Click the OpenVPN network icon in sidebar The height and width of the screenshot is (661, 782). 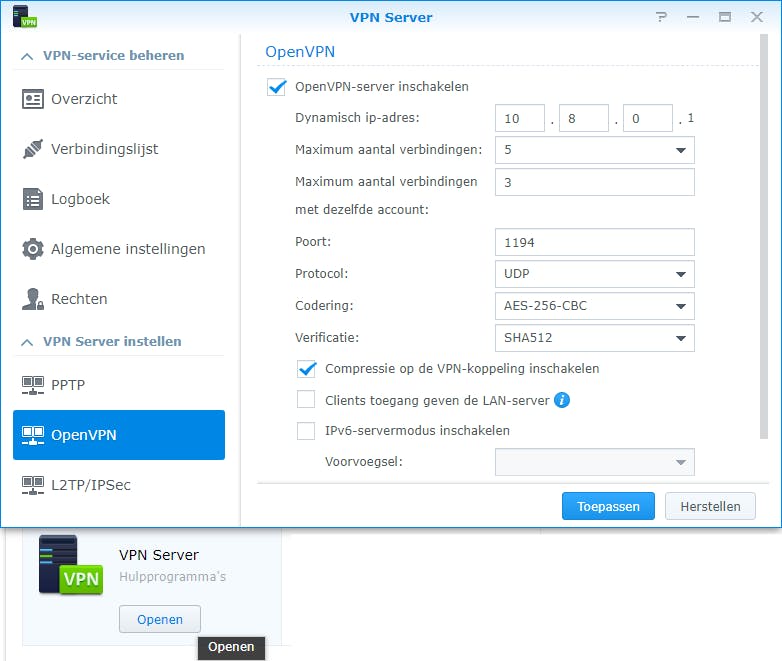pos(33,435)
